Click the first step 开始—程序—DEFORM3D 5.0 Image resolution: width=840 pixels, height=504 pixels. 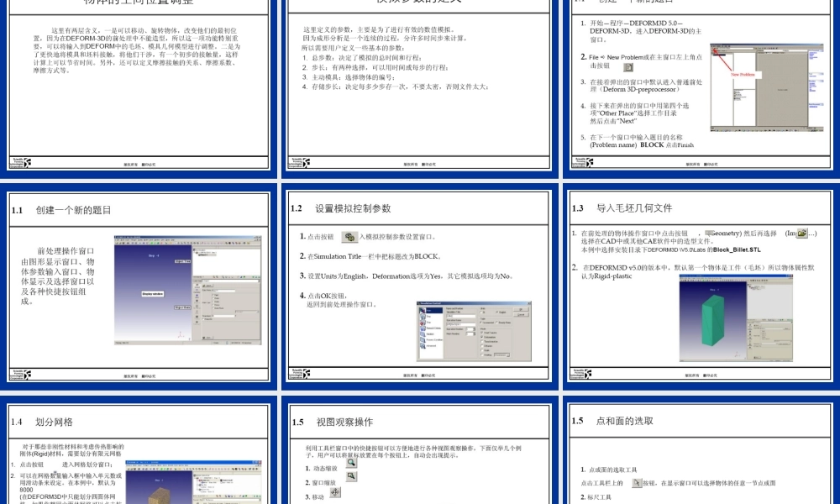click(641, 31)
